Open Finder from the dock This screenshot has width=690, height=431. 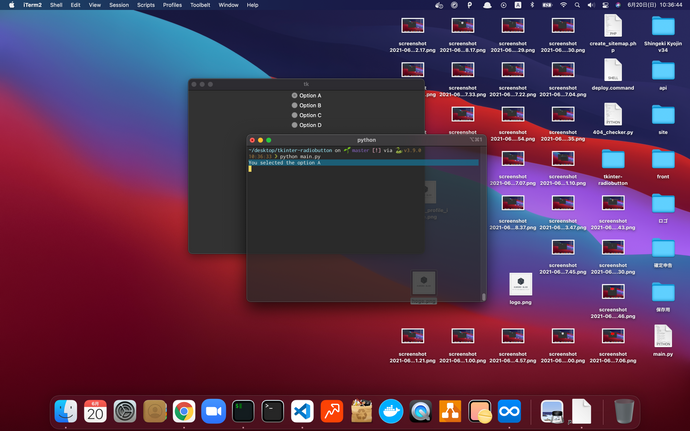click(x=66, y=410)
